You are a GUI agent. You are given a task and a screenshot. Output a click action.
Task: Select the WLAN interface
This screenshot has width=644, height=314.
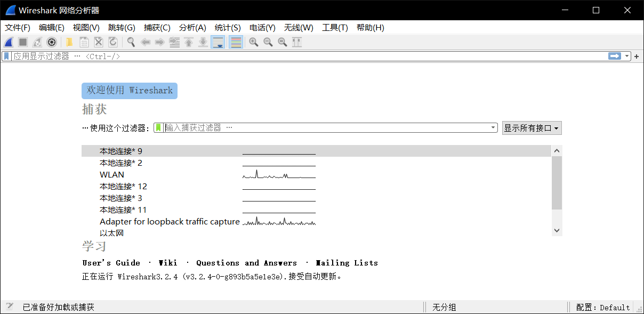click(x=316, y=175)
